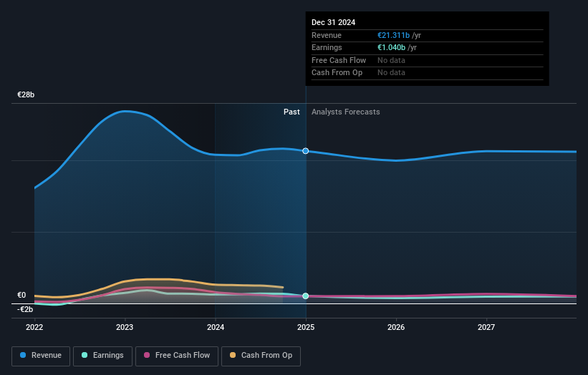Click the Dec 31 2024 tooltip date

pos(333,22)
